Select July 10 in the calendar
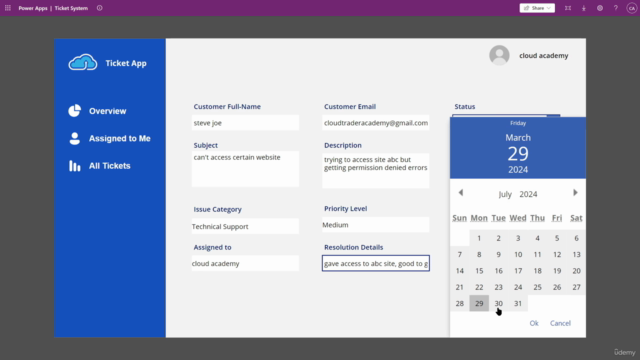This screenshot has width=640, height=360. [x=518, y=254]
